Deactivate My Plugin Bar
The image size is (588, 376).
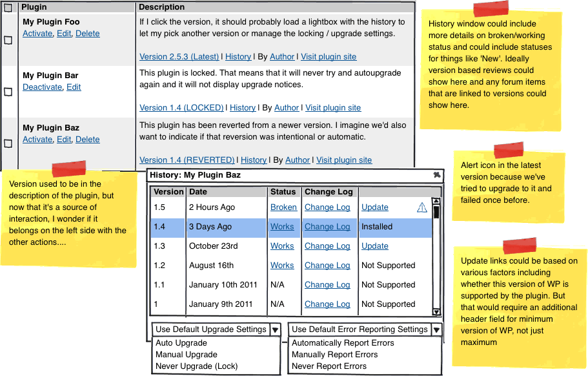click(43, 87)
